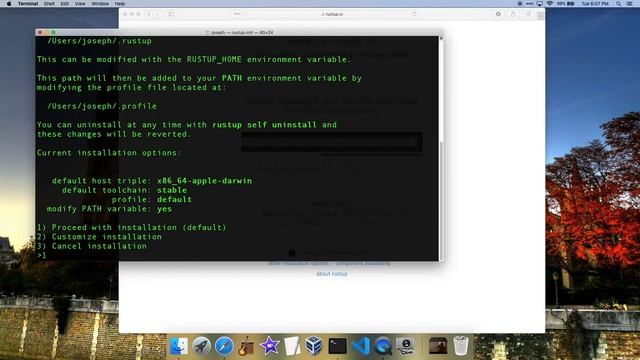Click the battery status indicator
The width and height of the screenshot is (640, 360).
point(566,3)
